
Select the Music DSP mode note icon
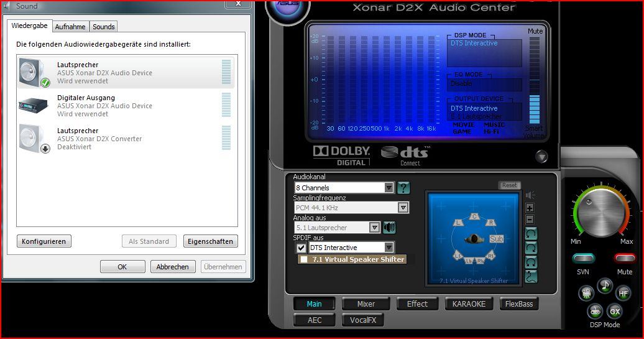click(605, 286)
